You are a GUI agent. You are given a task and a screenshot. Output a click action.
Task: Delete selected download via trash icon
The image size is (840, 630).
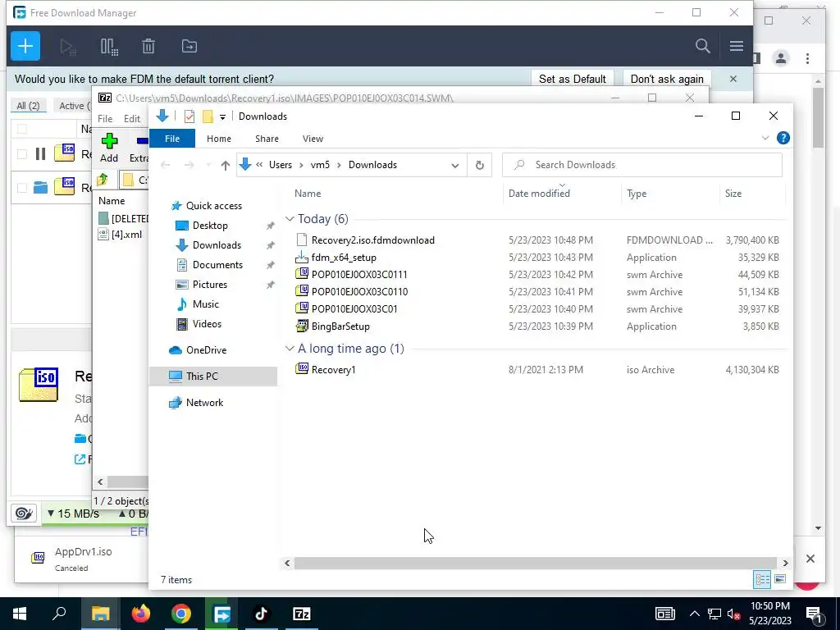(x=148, y=47)
